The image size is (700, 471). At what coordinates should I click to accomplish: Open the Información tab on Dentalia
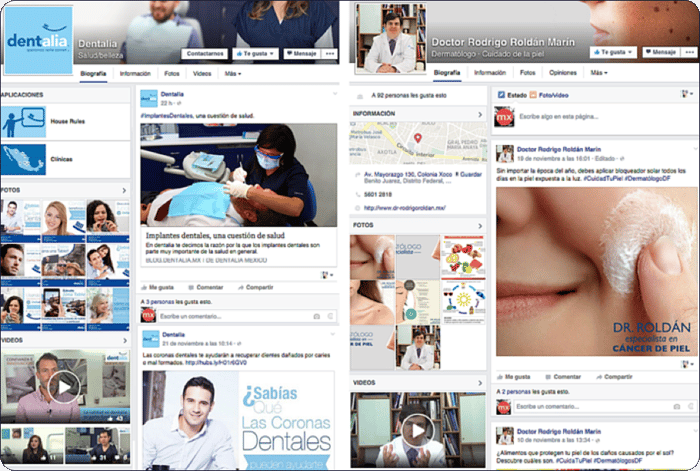click(135, 74)
